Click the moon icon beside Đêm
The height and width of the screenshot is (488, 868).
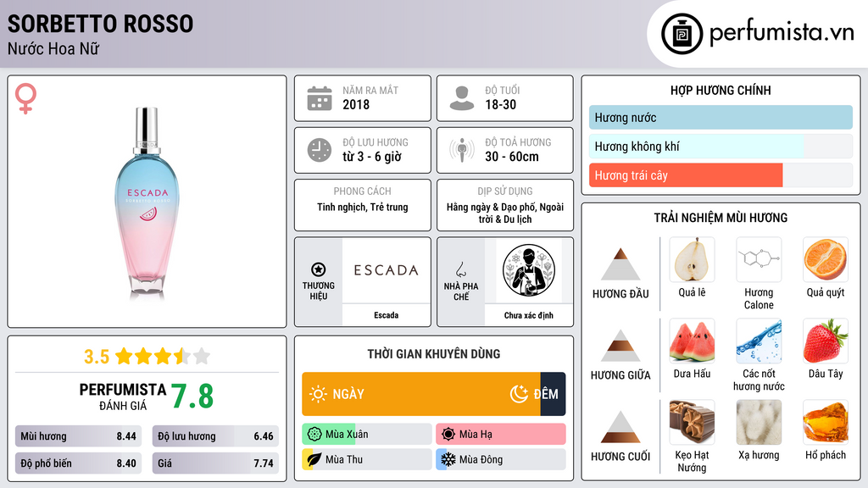coord(519,394)
